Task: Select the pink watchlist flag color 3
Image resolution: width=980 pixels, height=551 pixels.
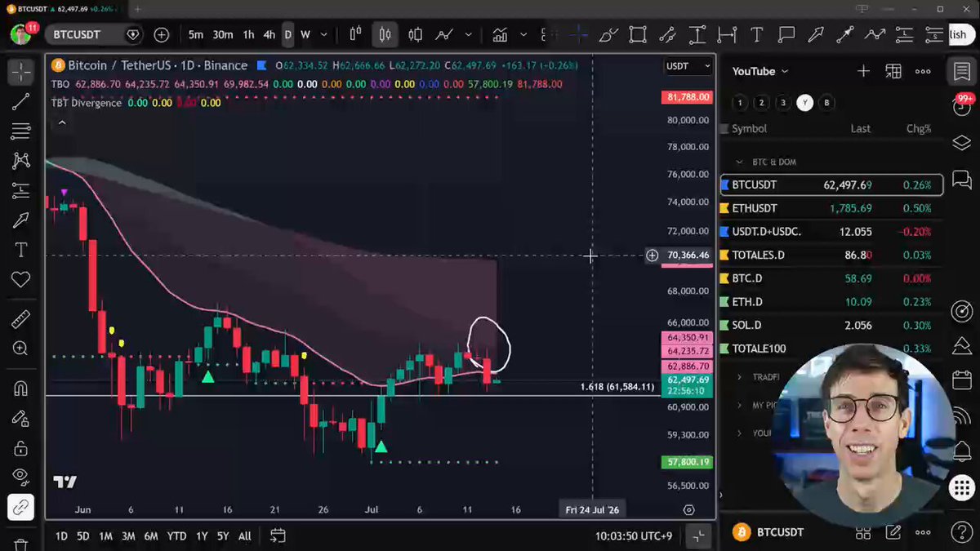Action: pyautogui.click(x=783, y=103)
